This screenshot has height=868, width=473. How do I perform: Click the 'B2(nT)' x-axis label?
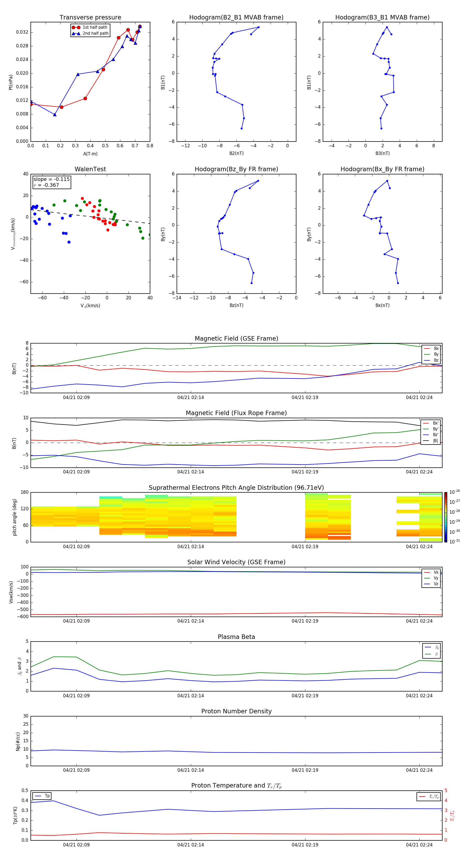(x=236, y=153)
